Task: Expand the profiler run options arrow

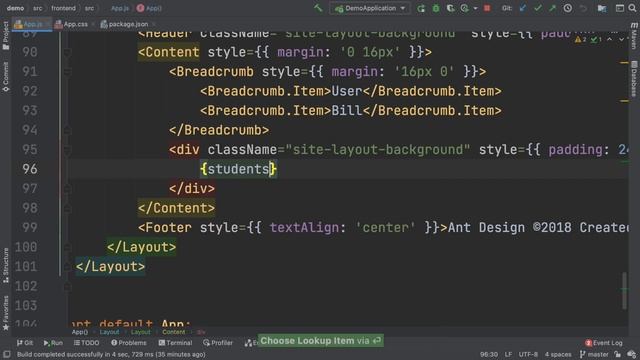Action: (475, 9)
